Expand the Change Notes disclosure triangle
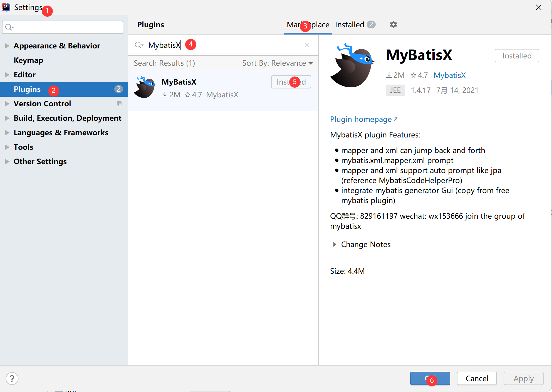The image size is (552, 392). [x=335, y=244]
